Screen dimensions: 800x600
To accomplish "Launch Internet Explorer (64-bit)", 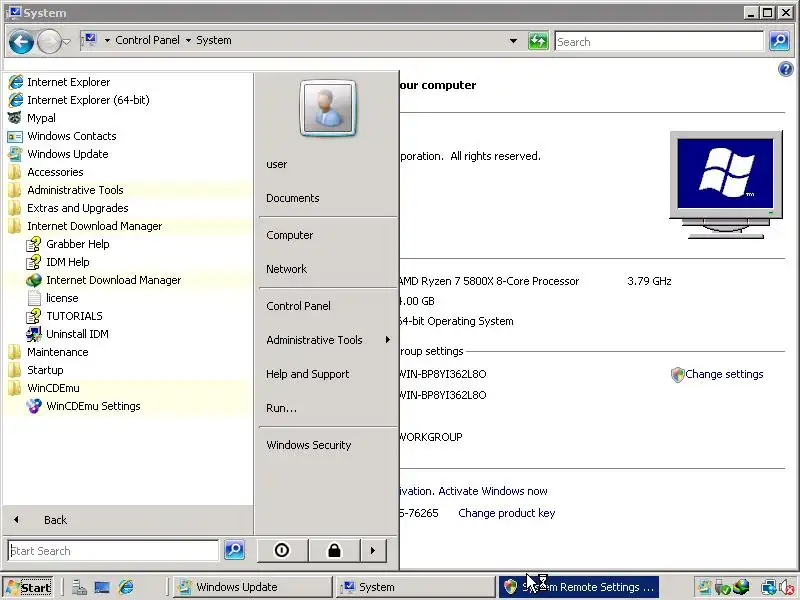I will [88, 100].
